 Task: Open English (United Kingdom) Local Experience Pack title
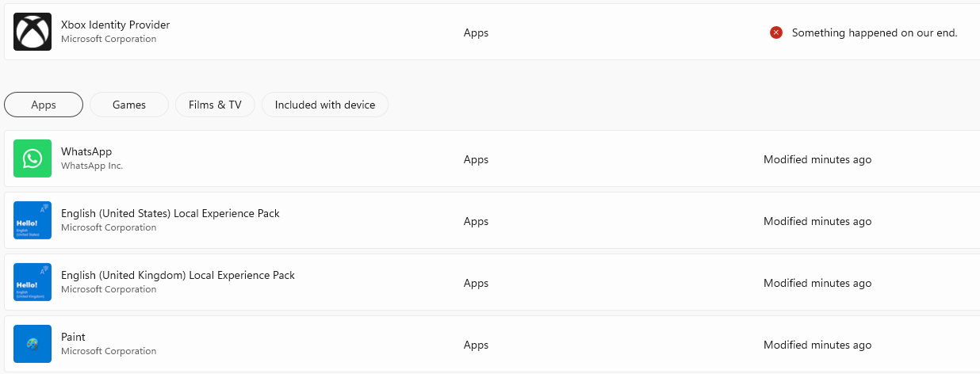tap(178, 275)
